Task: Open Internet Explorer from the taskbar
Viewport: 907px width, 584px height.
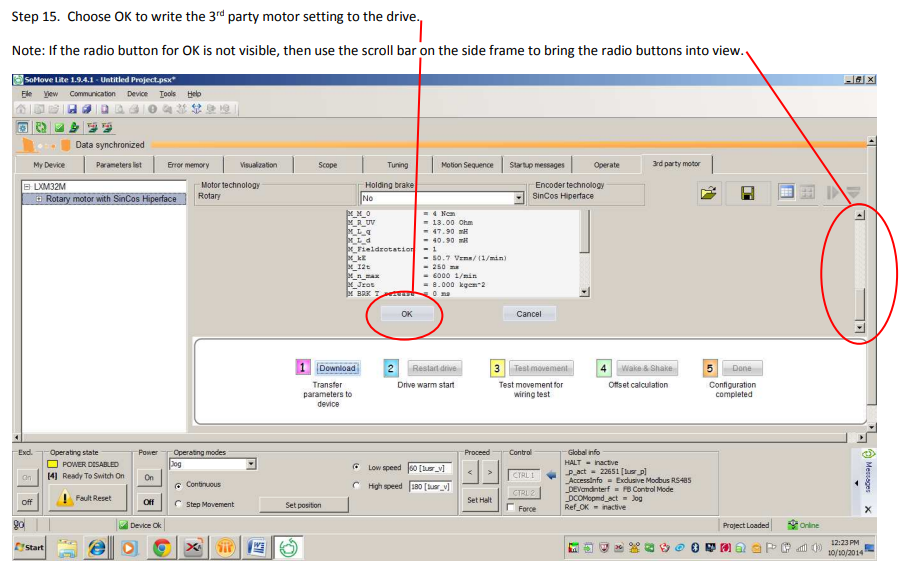Action: [x=97, y=547]
